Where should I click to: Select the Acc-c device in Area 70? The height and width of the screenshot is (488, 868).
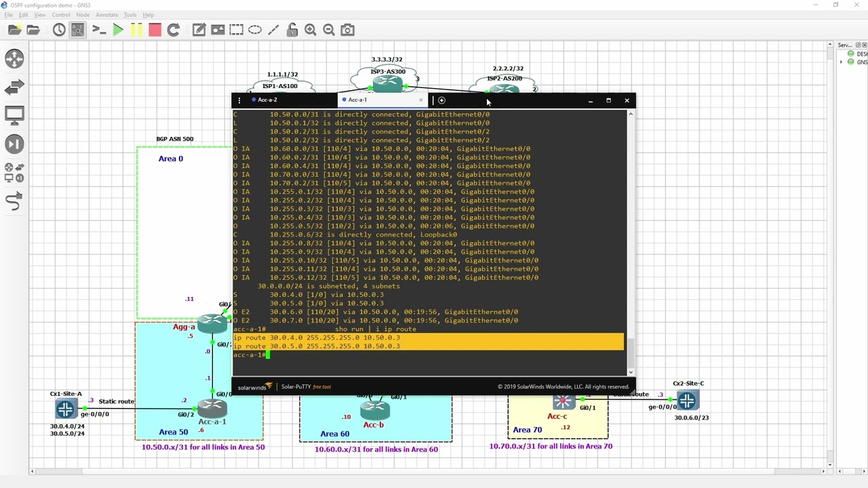click(564, 402)
